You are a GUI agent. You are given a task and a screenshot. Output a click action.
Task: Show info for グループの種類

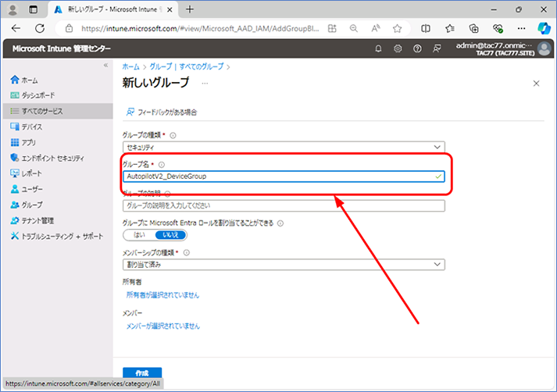pyautogui.click(x=173, y=135)
